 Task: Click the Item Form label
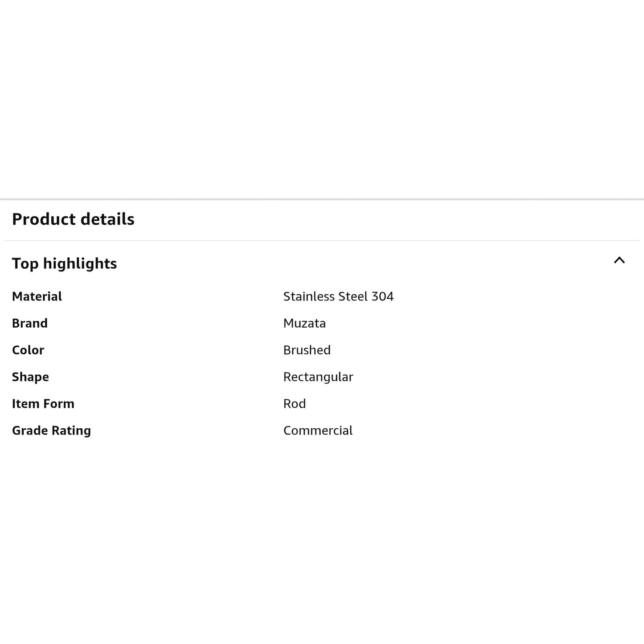coord(43,403)
